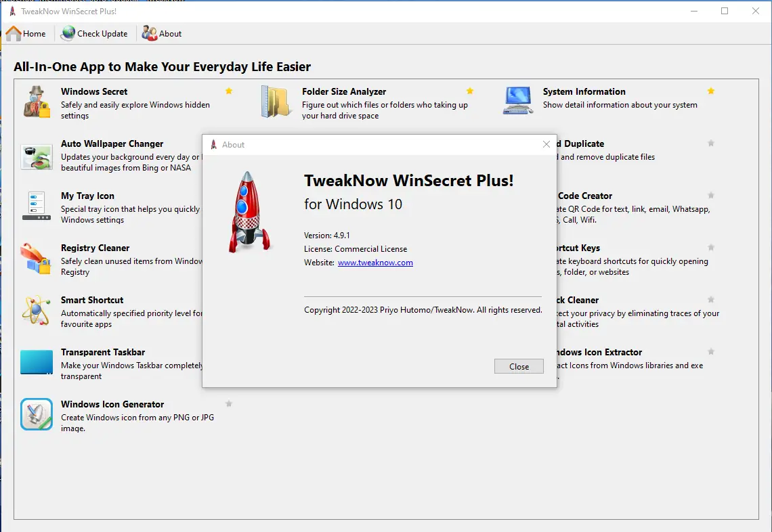The width and height of the screenshot is (772, 532).
Task: Favorite the Shortcut Keys tool star
Action: pyautogui.click(x=711, y=248)
